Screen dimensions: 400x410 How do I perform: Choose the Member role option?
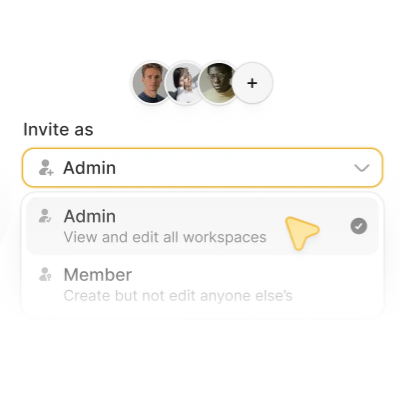(x=202, y=285)
